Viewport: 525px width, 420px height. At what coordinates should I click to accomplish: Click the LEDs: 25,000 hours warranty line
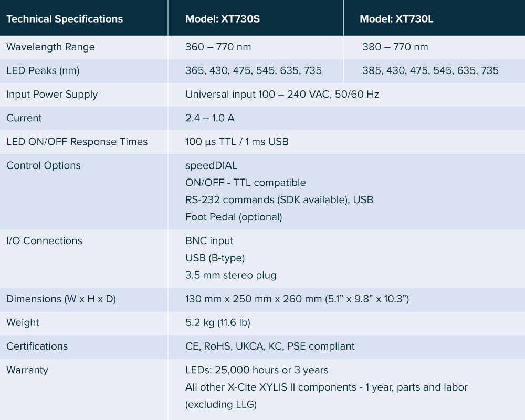coord(257,370)
